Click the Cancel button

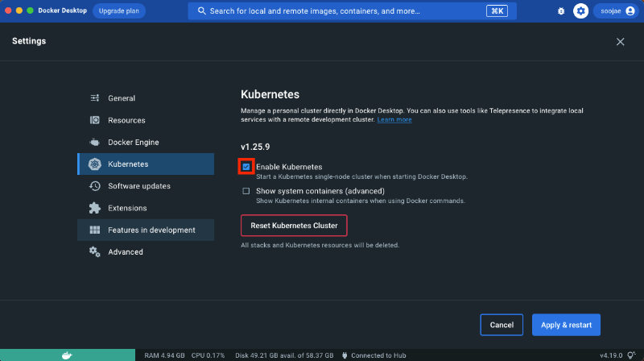tap(502, 325)
